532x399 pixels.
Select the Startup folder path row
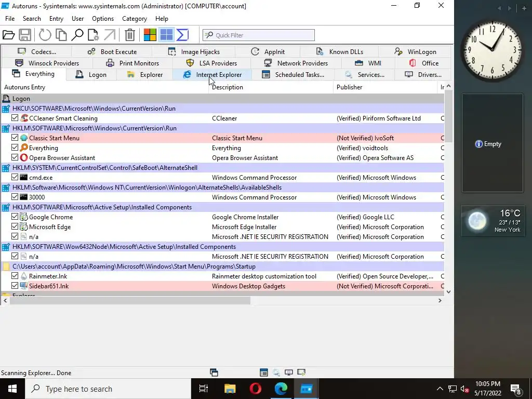coord(222,267)
